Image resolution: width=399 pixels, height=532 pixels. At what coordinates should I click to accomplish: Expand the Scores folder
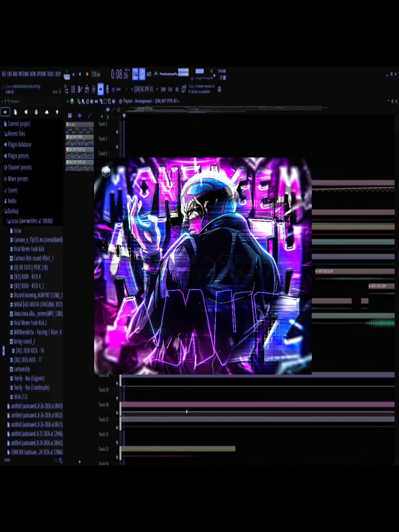[11, 190]
